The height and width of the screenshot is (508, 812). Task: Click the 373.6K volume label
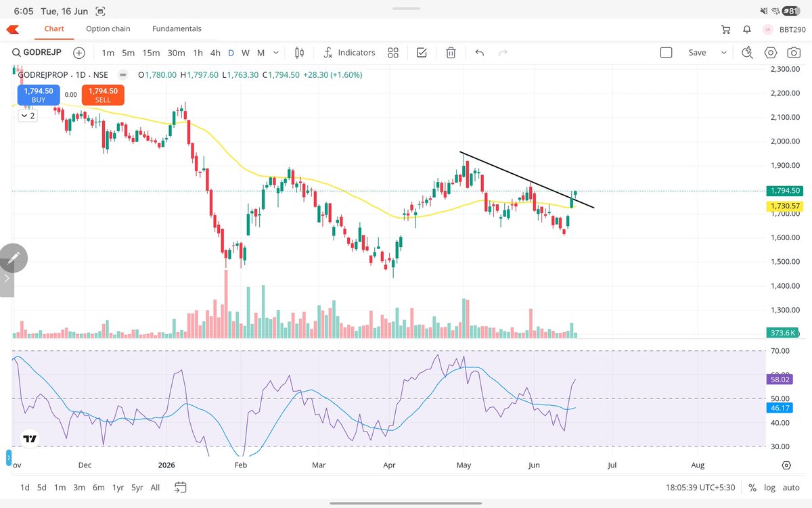point(782,333)
